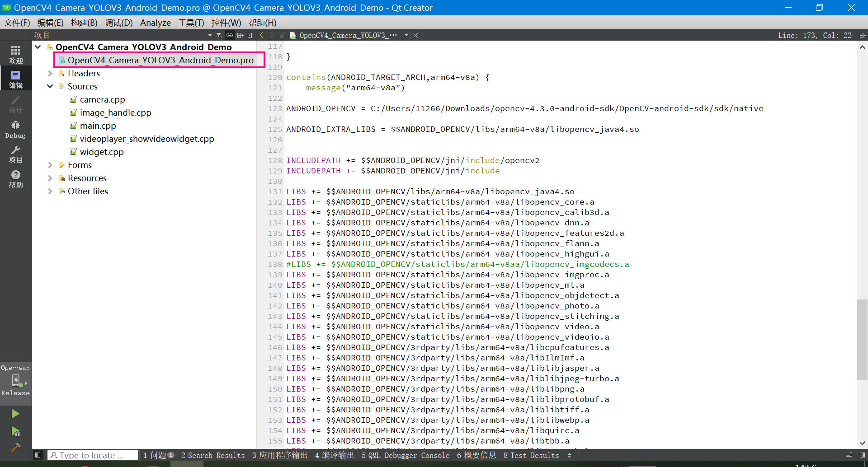Open the 4 编译输出 output pane
The image size is (868, 467).
tap(335, 455)
